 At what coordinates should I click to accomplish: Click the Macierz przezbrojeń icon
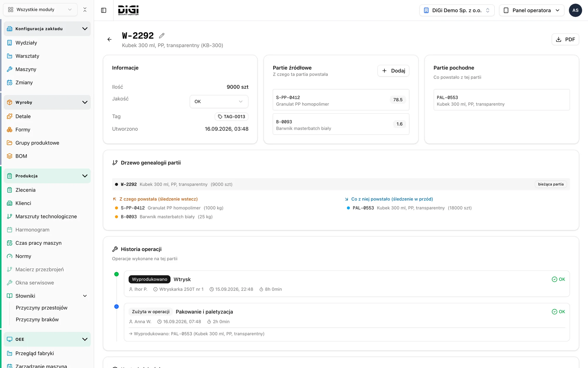point(10,269)
